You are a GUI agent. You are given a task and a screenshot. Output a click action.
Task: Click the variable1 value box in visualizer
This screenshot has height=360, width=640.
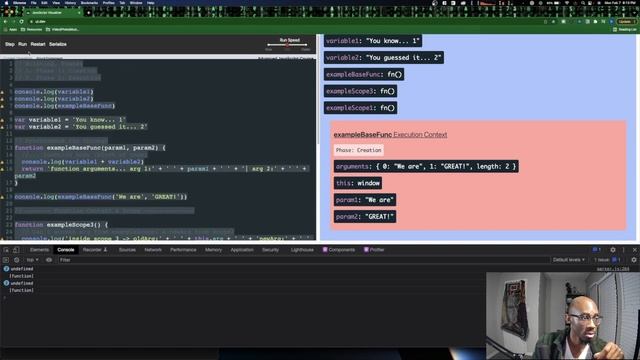coord(373,41)
